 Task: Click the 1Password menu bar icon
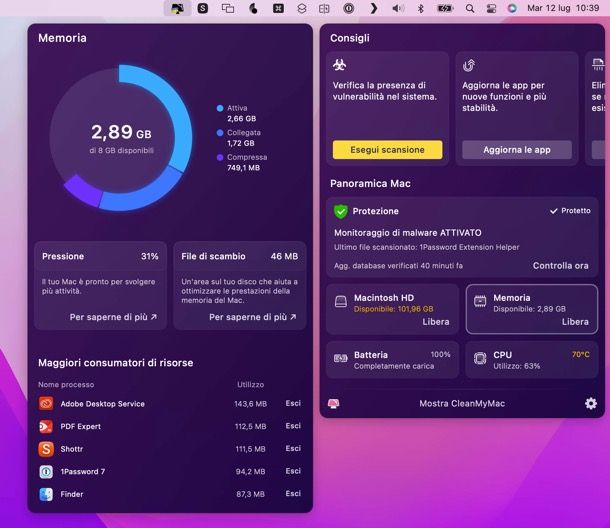[x=349, y=8]
